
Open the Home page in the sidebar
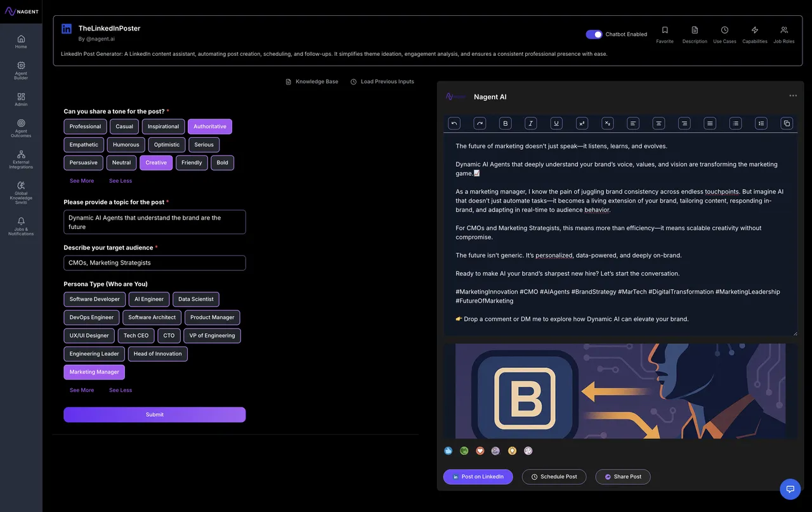(x=21, y=42)
